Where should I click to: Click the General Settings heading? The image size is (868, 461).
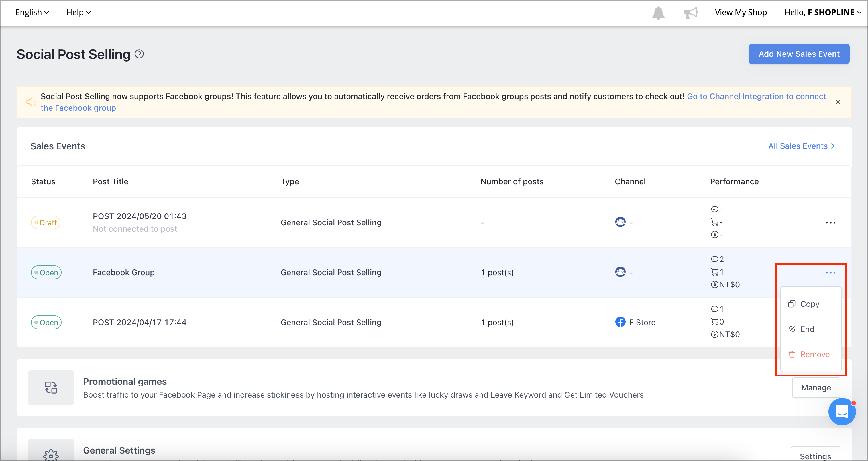point(119,450)
